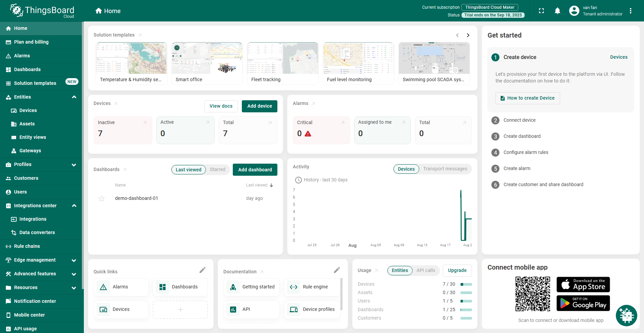Viewport: 644px width, 333px height.
Task: Click the Upgrade button
Action: 457,271
